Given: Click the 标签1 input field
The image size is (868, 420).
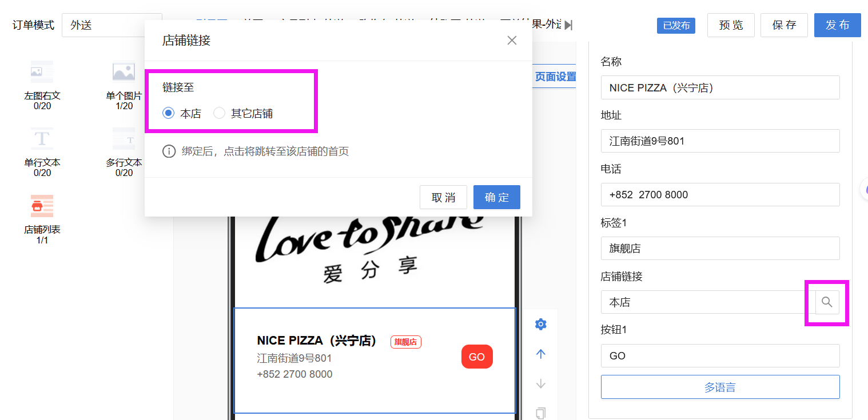Looking at the screenshot, I should (x=720, y=249).
